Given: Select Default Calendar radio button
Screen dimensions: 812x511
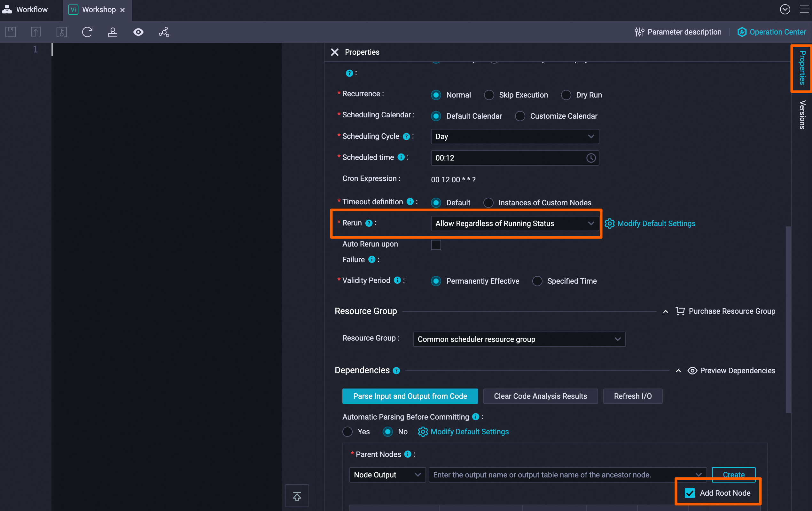Looking at the screenshot, I should coord(436,116).
